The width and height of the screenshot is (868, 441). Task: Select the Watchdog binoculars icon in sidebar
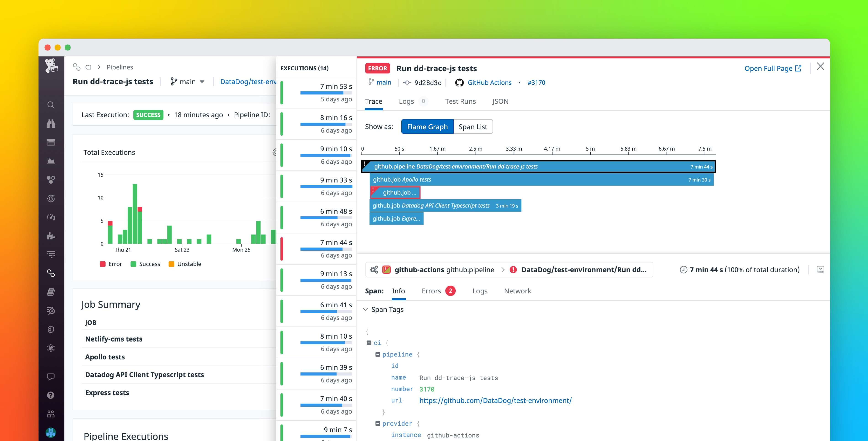[x=51, y=124]
